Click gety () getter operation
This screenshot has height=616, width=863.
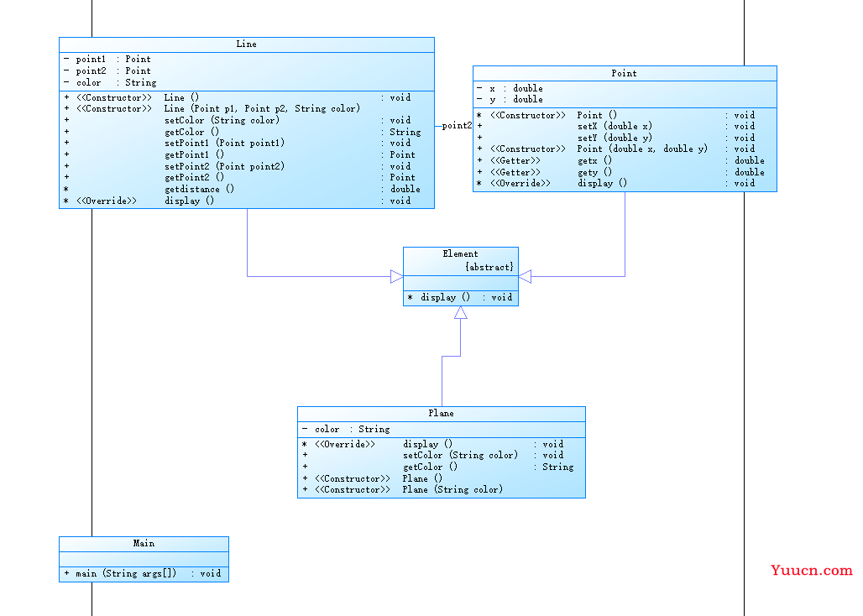coord(620,172)
